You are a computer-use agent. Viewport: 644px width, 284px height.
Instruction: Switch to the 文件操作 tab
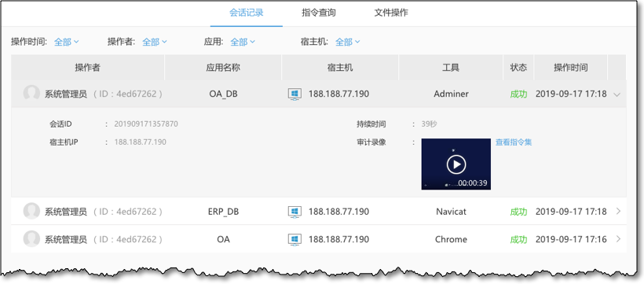(x=391, y=13)
